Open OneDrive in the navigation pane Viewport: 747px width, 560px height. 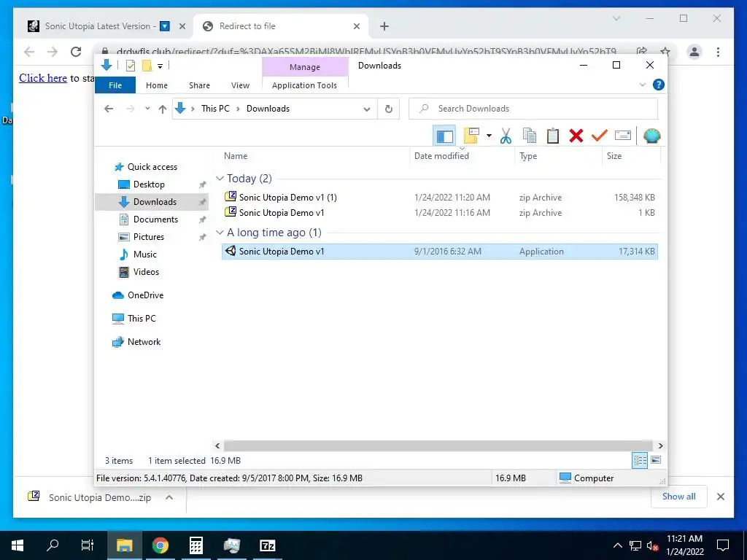coord(145,295)
